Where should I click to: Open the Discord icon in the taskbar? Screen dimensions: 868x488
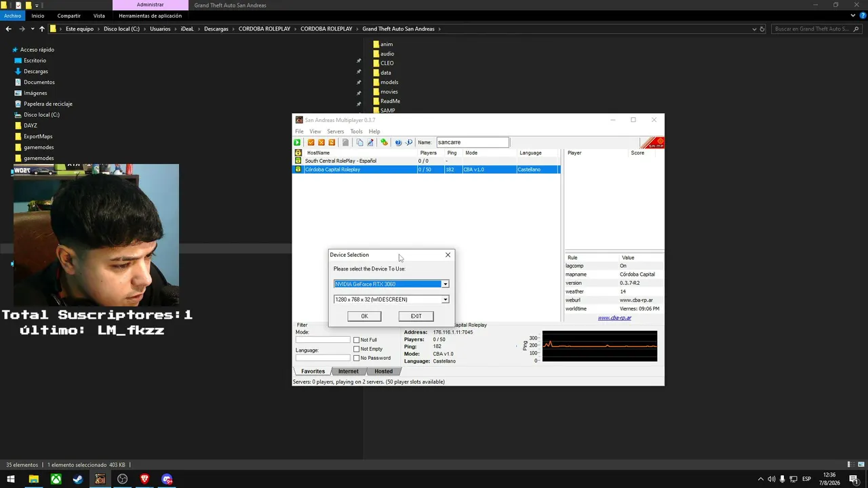click(167, 479)
